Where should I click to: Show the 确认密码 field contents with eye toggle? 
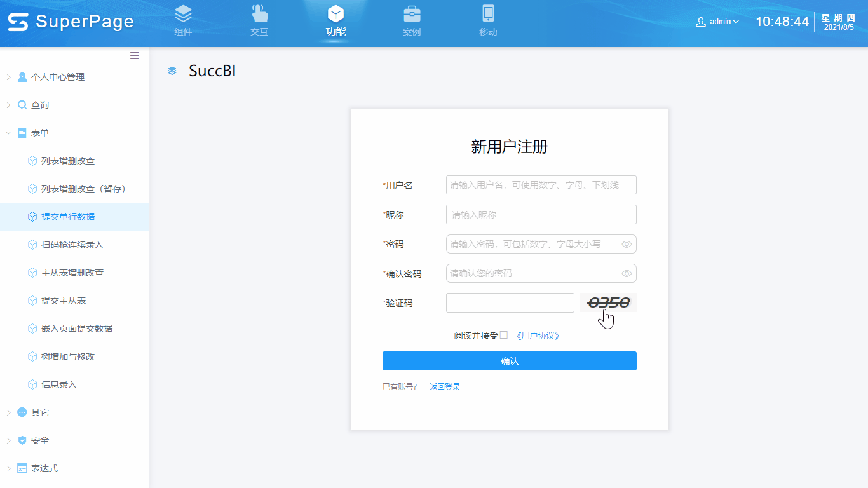pos(626,273)
